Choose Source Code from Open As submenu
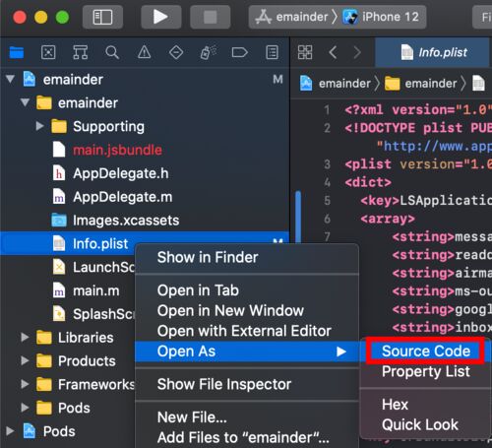The image size is (492, 448). 426,351
